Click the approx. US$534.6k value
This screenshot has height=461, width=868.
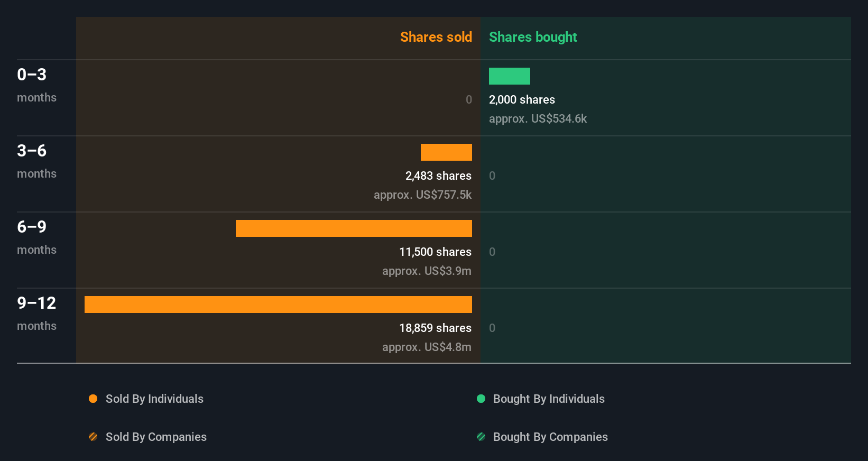pyautogui.click(x=538, y=118)
